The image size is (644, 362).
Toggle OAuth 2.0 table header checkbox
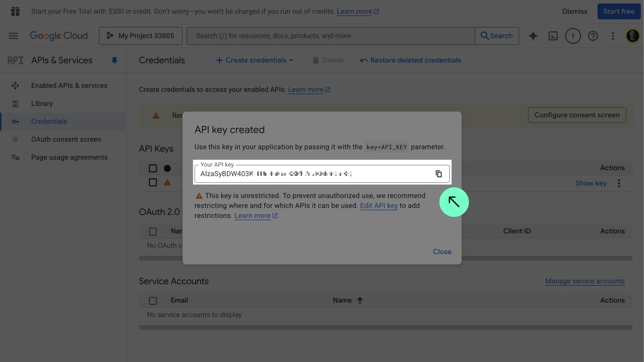(x=153, y=231)
